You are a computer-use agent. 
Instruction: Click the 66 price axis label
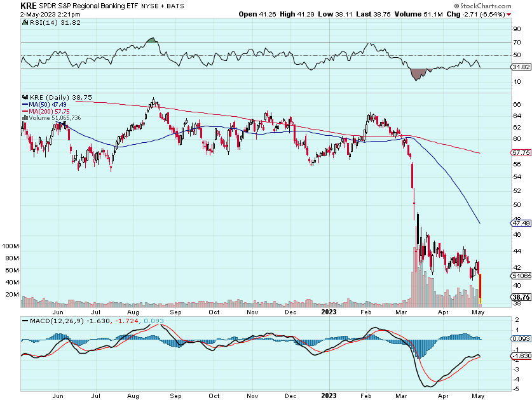517,105
